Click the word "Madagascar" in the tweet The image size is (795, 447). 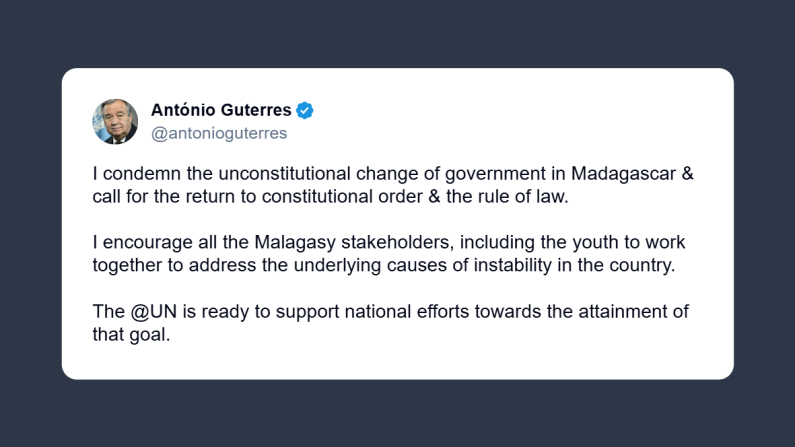622,173
